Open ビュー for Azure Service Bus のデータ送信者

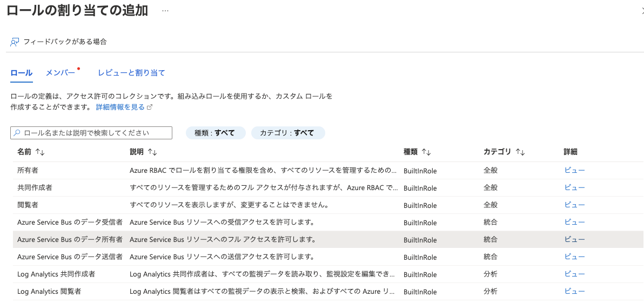pyautogui.click(x=575, y=257)
